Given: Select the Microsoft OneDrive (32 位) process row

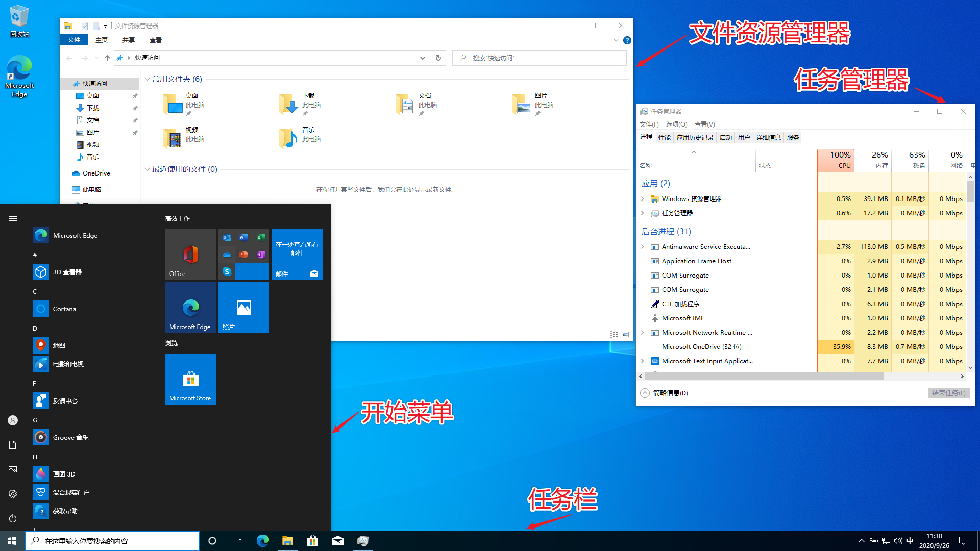Looking at the screenshot, I should click(x=801, y=347).
